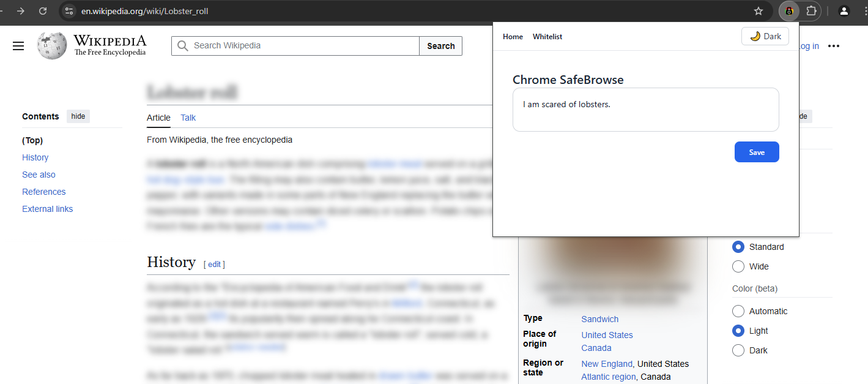Click the 'I am scared of lobsters' text box
Image resolution: width=868 pixels, height=384 pixels.
click(x=646, y=110)
